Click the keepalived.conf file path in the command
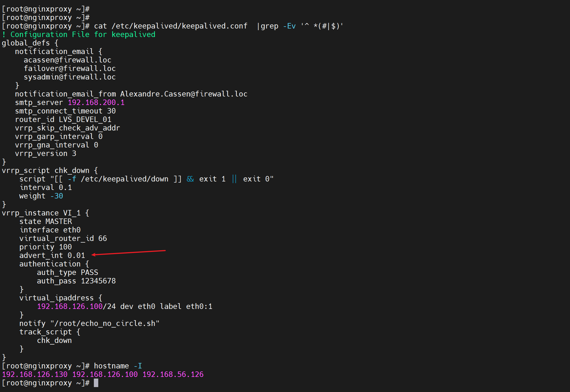 coord(179,26)
